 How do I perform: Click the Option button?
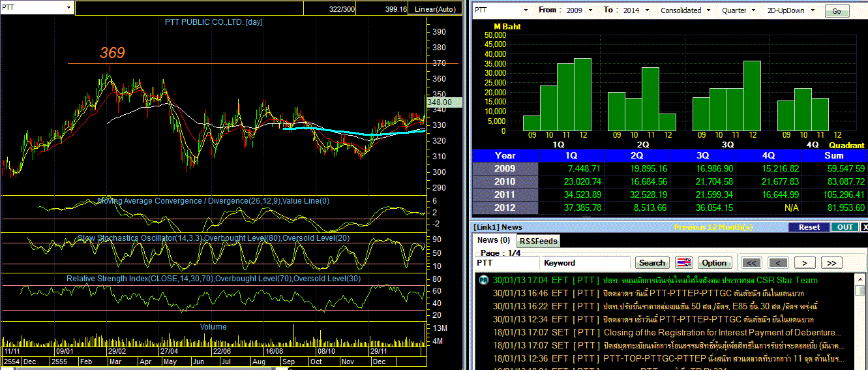coord(714,263)
